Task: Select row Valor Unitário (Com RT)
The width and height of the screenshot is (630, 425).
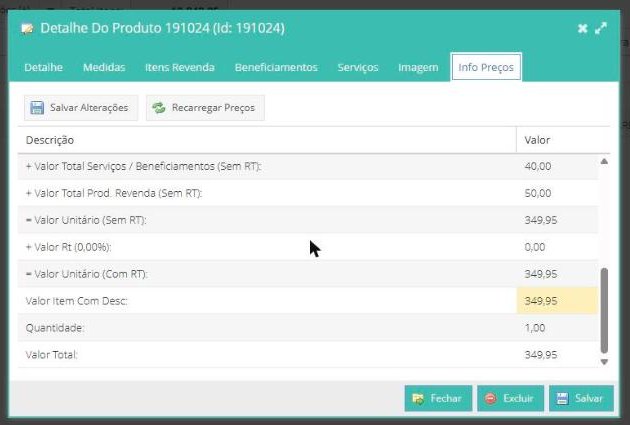Action: [308, 274]
